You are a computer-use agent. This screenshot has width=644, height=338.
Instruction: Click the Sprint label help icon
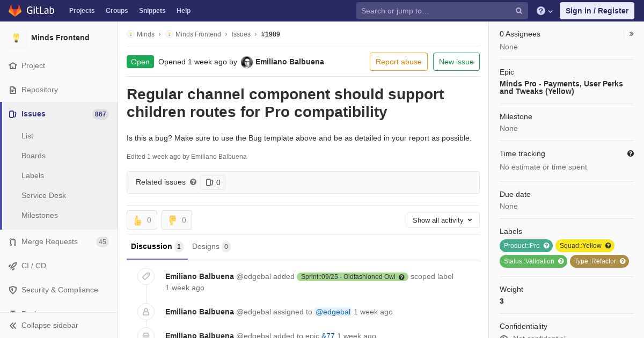401,277
